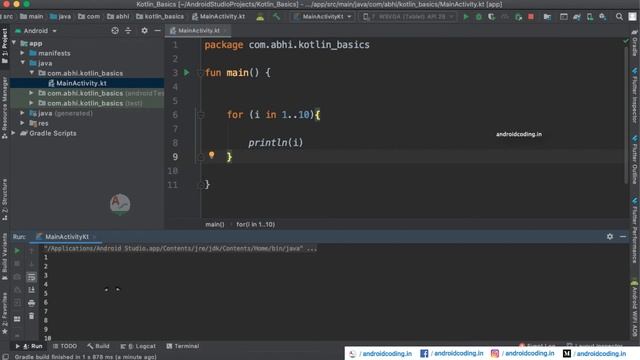
Task: Expand Gradle Scripts node
Action: tap(14, 133)
